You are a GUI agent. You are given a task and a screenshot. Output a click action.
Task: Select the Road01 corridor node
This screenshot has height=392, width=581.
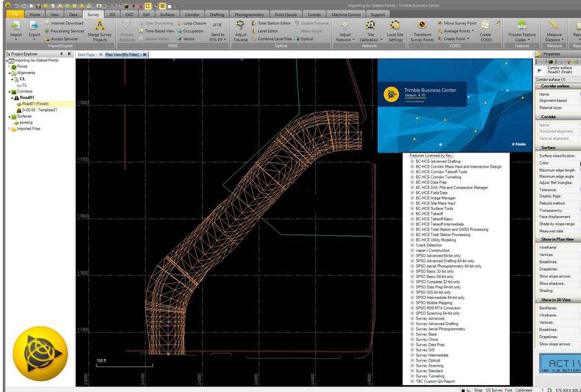click(27, 98)
